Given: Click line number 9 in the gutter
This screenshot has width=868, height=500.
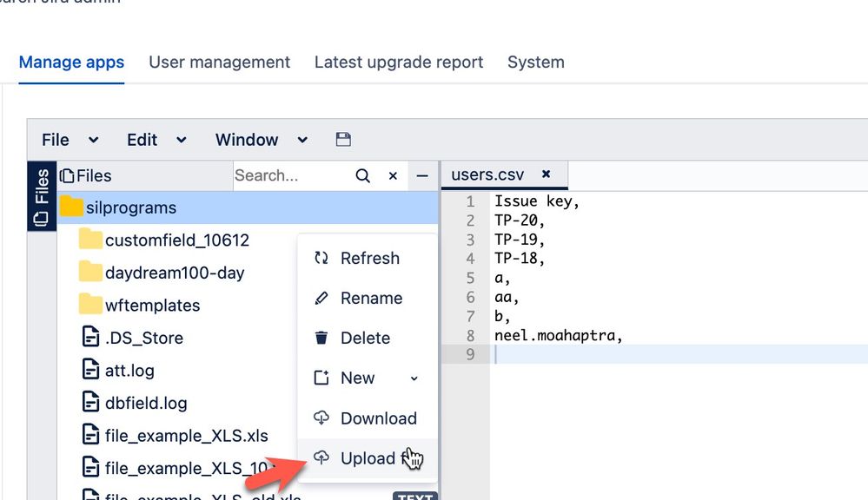Looking at the screenshot, I should 470,354.
